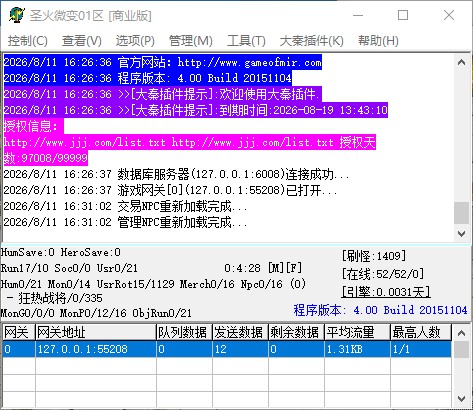The width and height of the screenshot is (473, 410).
Task: Click the 1.31KB average traffic cell
Action: (x=357, y=349)
